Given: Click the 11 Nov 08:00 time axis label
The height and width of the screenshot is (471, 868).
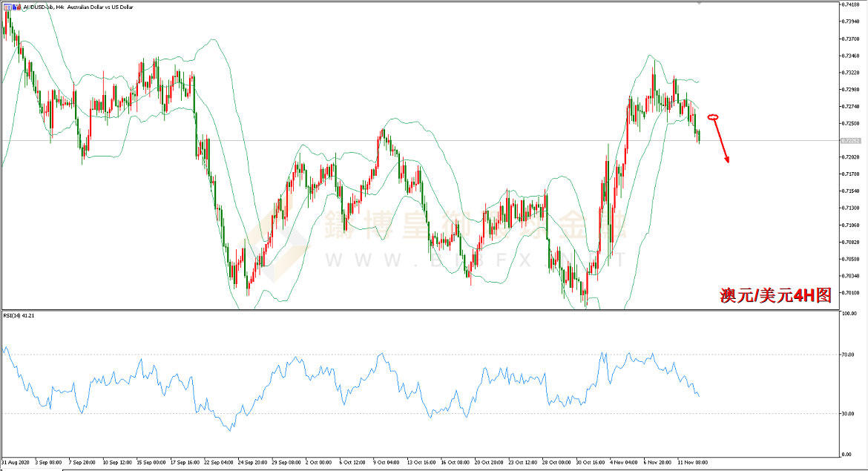Looking at the screenshot, I should tap(691, 461).
